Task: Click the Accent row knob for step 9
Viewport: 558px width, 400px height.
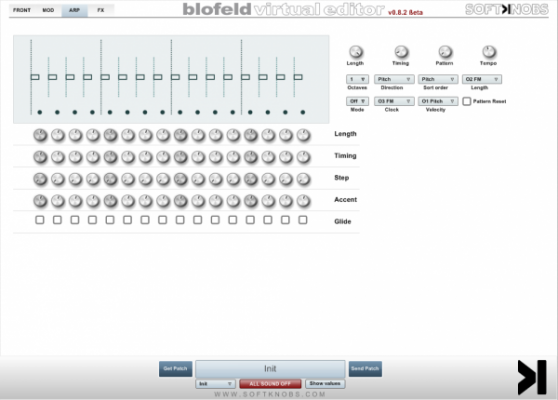Action: [181, 201]
